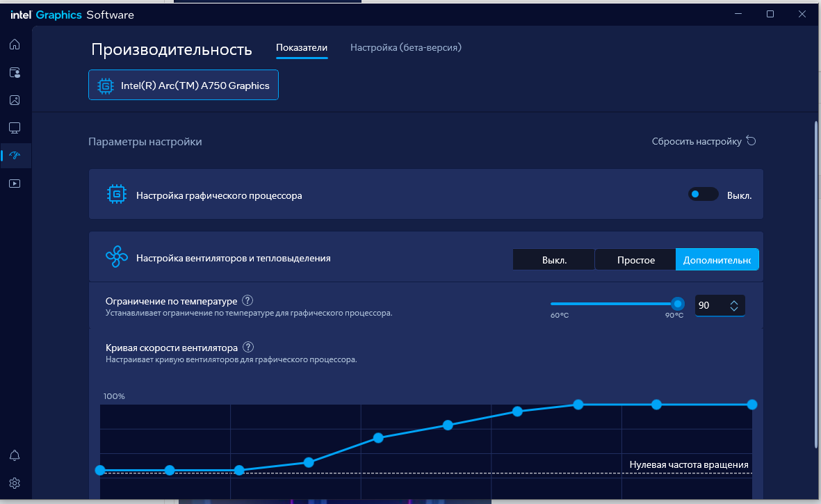Open notifications bell icon
This screenshot has width=821, height=504.
tap(15, 455)
